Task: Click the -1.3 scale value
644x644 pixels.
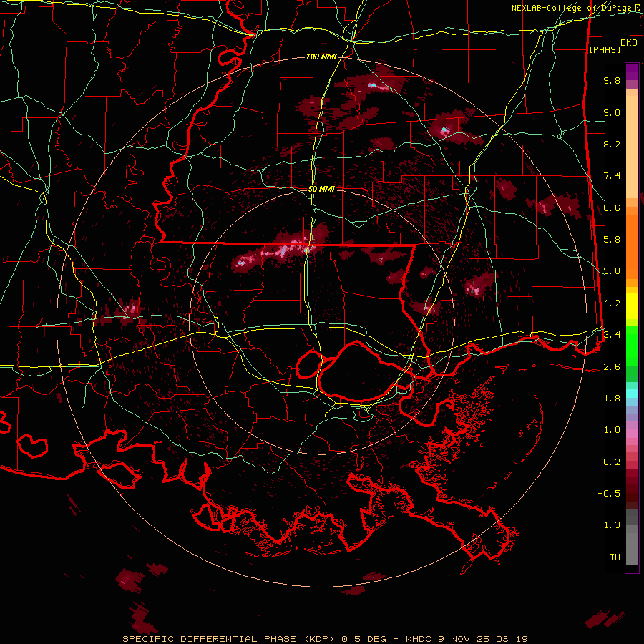Action: 609,525
